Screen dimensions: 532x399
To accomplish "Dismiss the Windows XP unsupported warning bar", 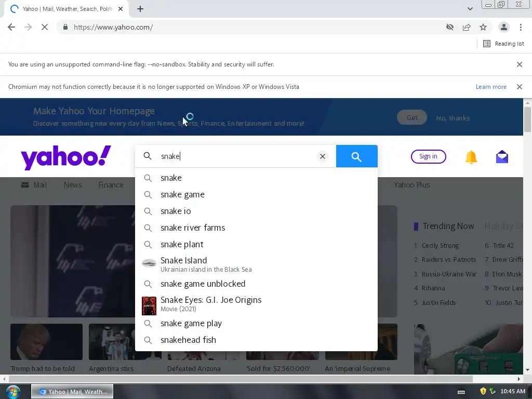I will pos(519,87).
